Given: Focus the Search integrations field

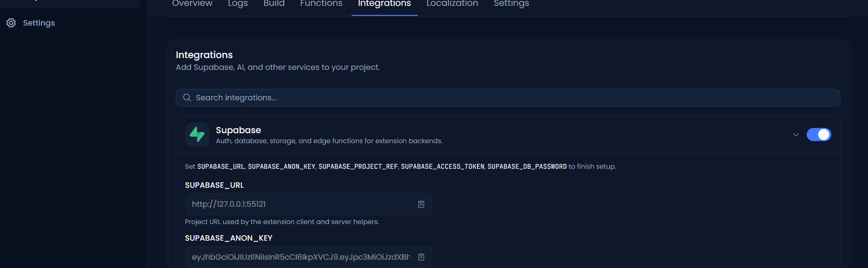Looking at the screenshot, I should (508, 98).
